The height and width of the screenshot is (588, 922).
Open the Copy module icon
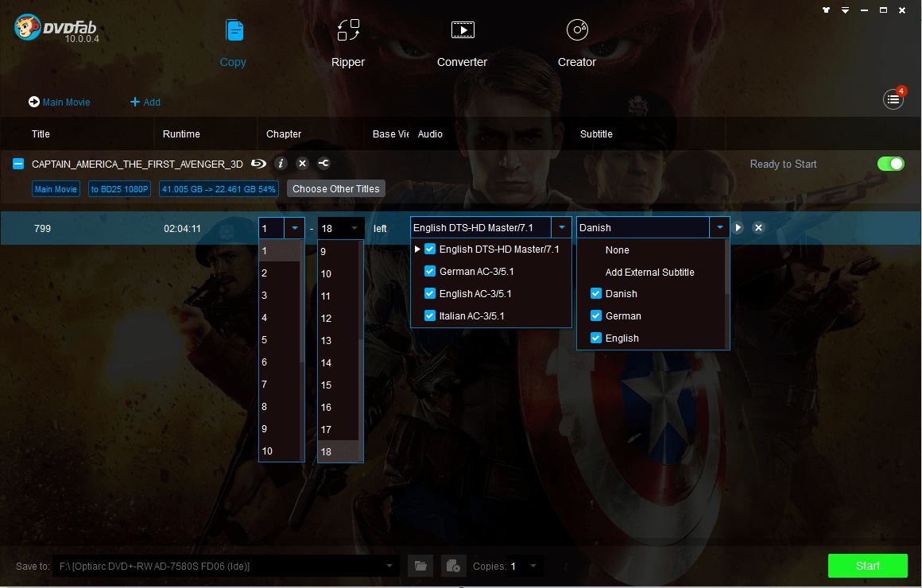coord(234,30)
